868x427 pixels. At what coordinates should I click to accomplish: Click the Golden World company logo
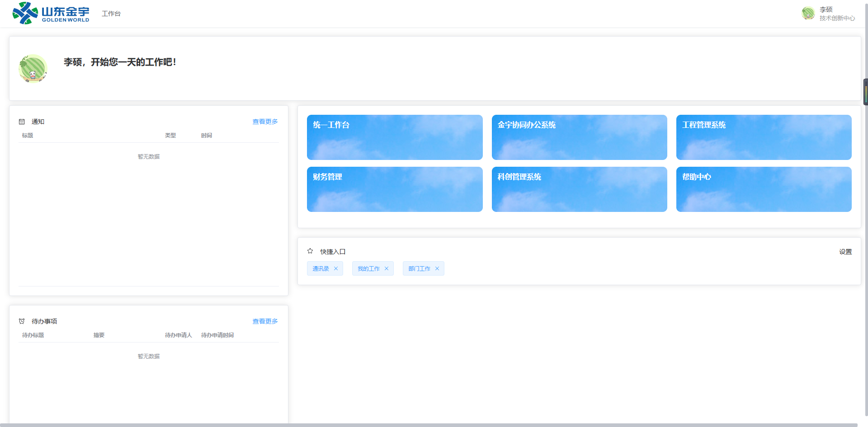51,13
